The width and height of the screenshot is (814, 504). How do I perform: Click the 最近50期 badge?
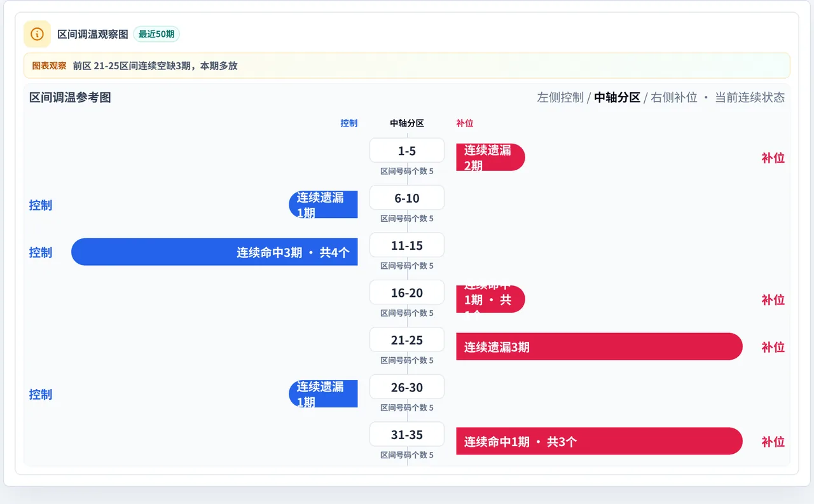point(156,34)
